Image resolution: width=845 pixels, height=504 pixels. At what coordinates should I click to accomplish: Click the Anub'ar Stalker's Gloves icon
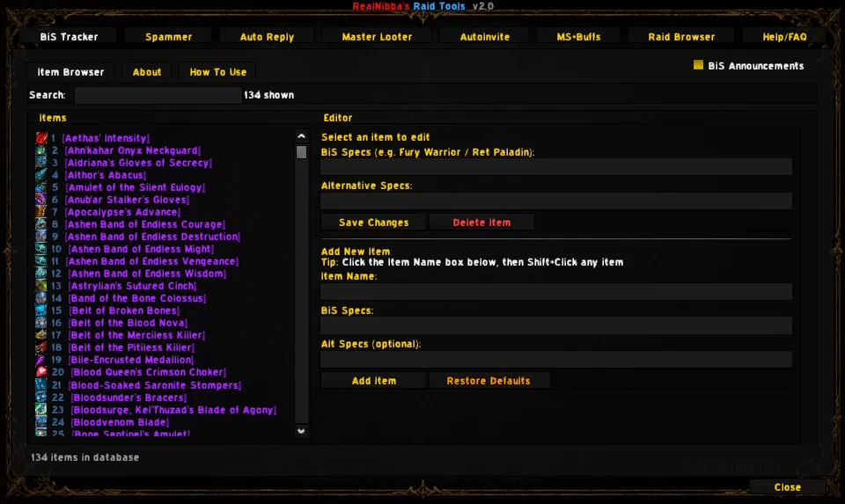click(41, 200)
